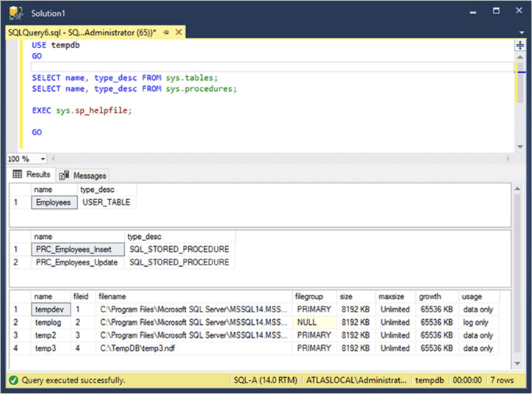
Task: Open the 100 % zoom dropdown
Action: pos(43,159)
